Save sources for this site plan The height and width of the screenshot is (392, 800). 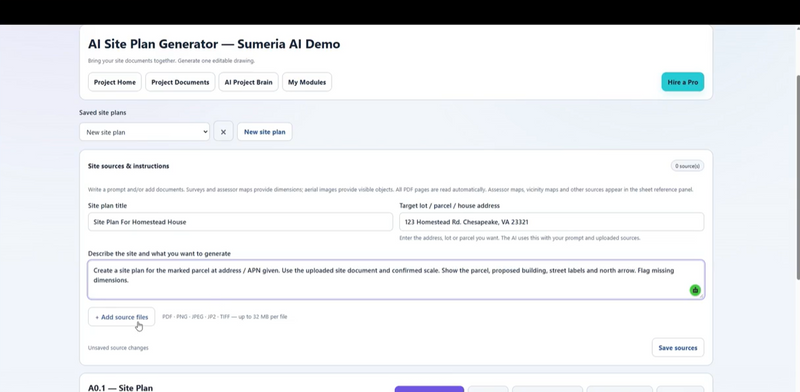pos(678,348)
